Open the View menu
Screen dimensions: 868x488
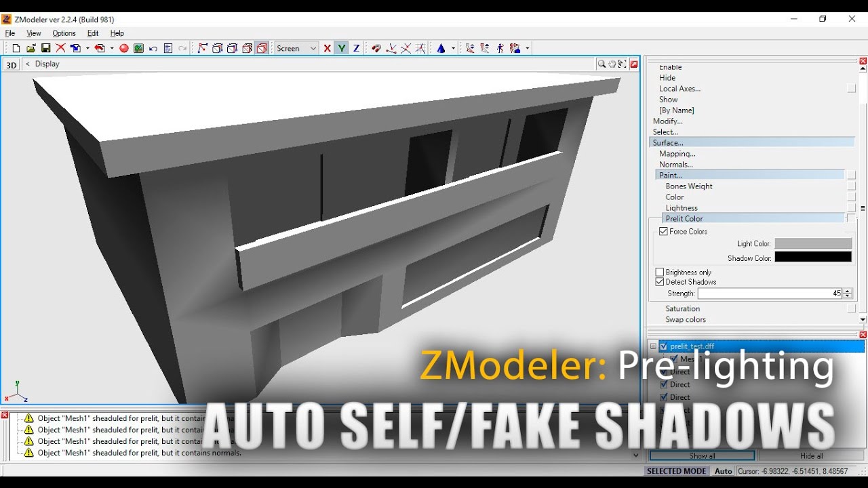click(34, 33)
